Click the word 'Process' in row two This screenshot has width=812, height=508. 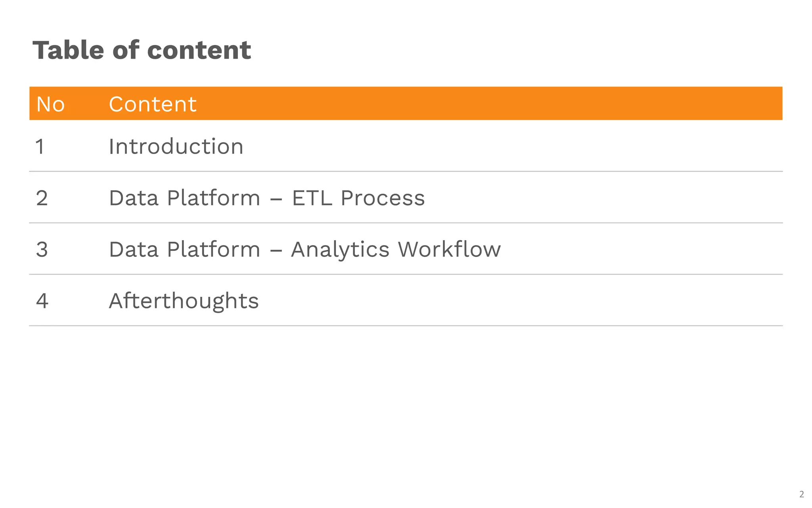point(383,198)
